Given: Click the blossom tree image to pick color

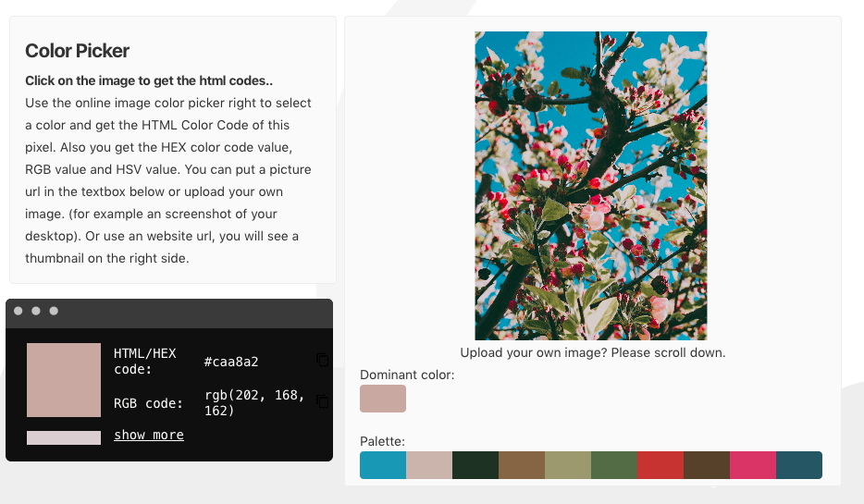Looking at the screenshot, I should coord(591,186).
